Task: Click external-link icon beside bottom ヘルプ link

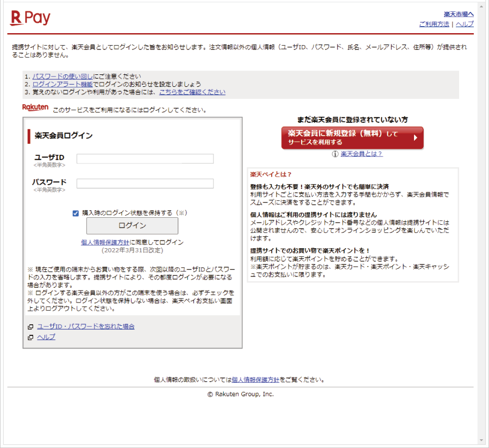Action: pos(30,337)
